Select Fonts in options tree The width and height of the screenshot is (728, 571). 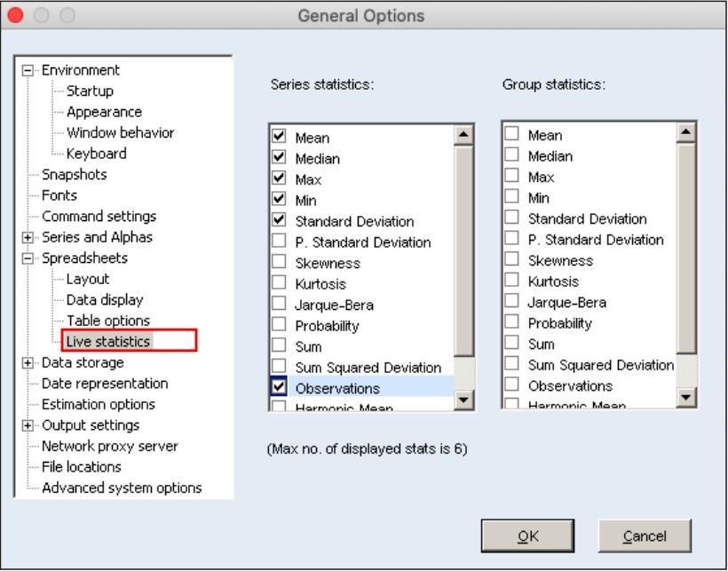coord(59,195)
